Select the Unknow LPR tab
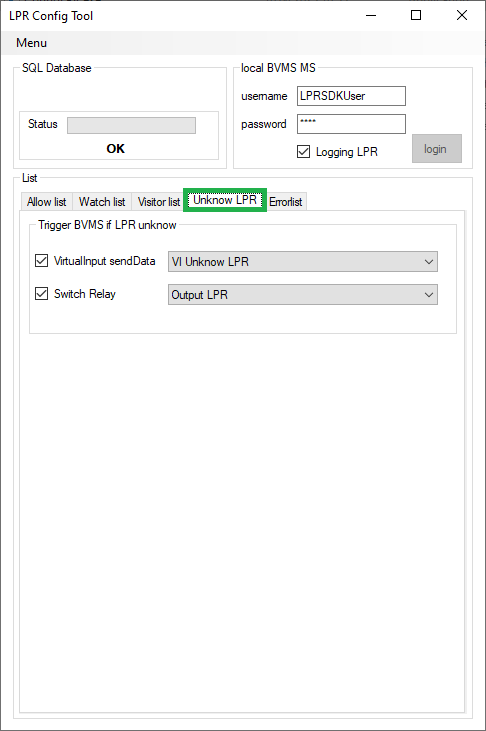Screen dimensions: 486x731 coord(225,200)
